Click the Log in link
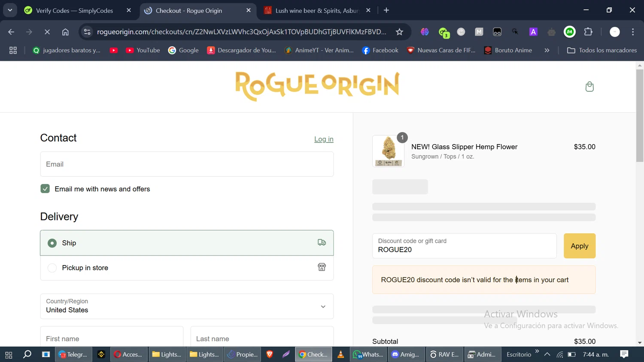Image resolution: width=644 pixels, height=362 pixels. coord(324,139)
